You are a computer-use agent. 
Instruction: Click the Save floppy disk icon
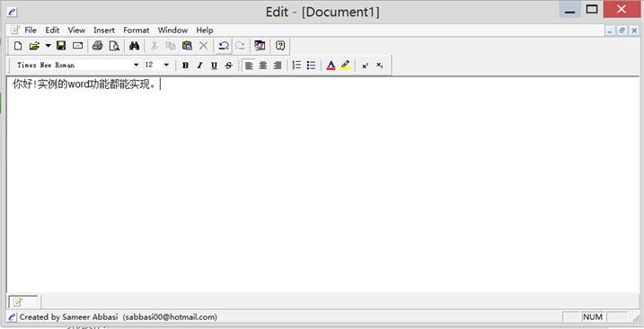click(x=61, y=46)
